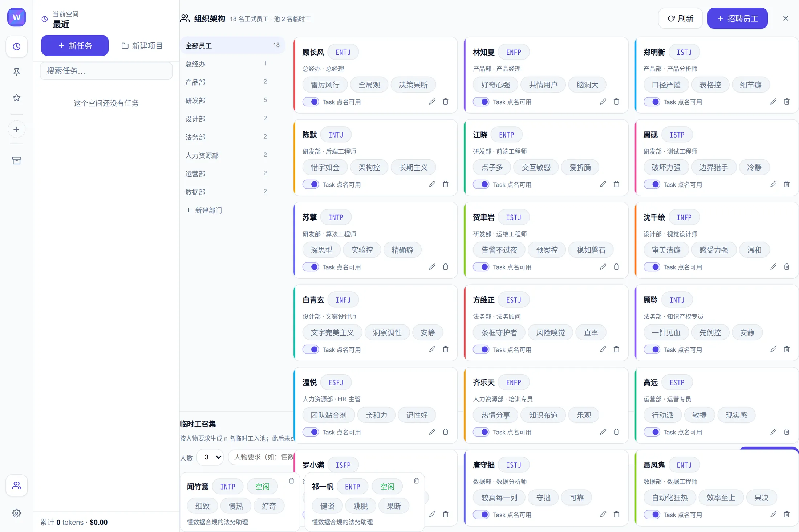Click the 招聘员工 button
Image resolution: width=799 pixels, height=532 pixels.
[x=737, y=18]
